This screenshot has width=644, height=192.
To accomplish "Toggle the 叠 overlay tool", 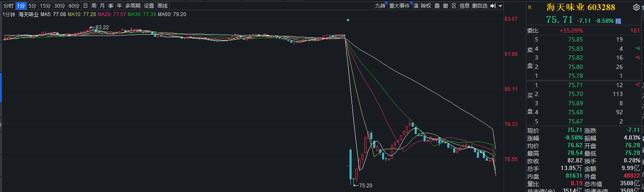I will (x=437, y=6).
